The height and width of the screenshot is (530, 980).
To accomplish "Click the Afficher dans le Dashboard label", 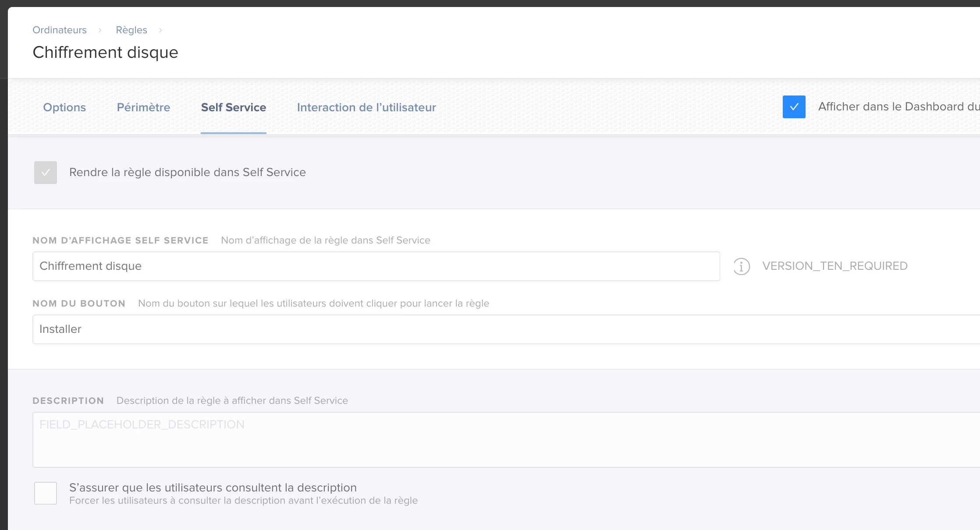I will coord(898,107).
